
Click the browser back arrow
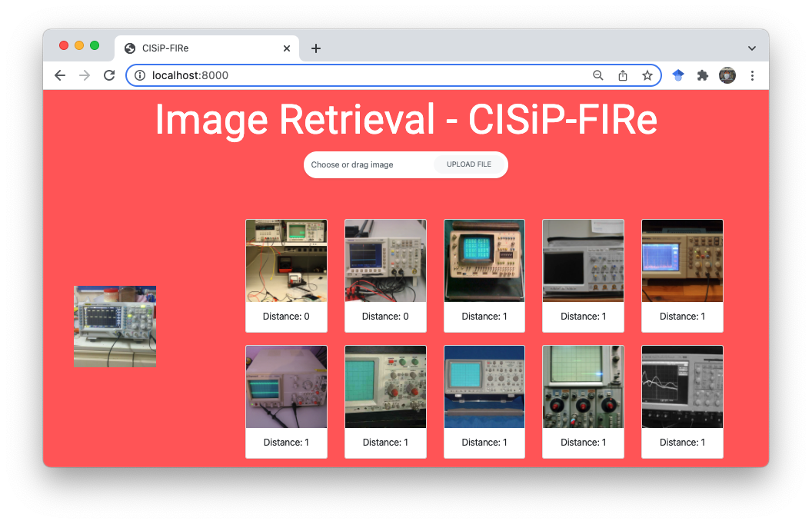coord(60,75)
